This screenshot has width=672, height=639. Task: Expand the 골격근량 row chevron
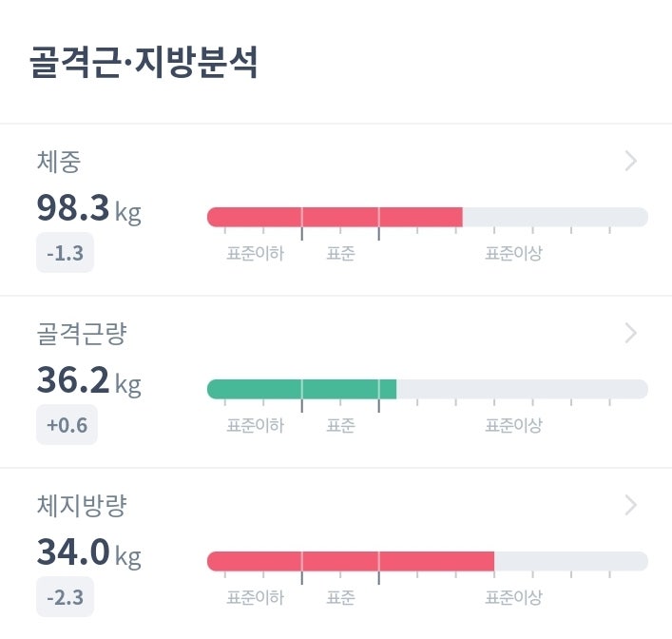pyautogui.click(x=630, y=334)
